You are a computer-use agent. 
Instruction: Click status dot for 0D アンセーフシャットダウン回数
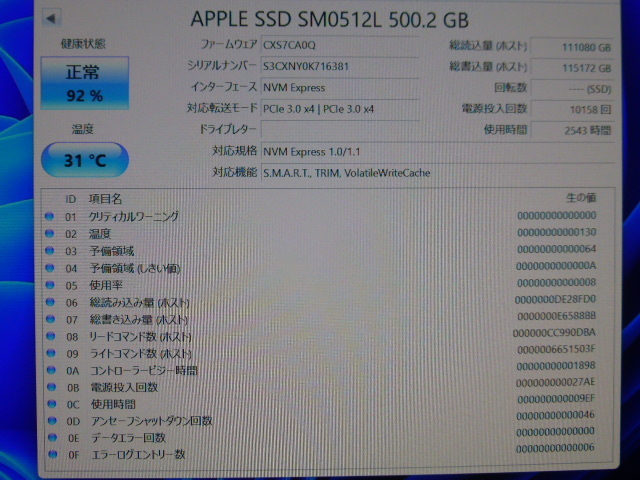52,420
